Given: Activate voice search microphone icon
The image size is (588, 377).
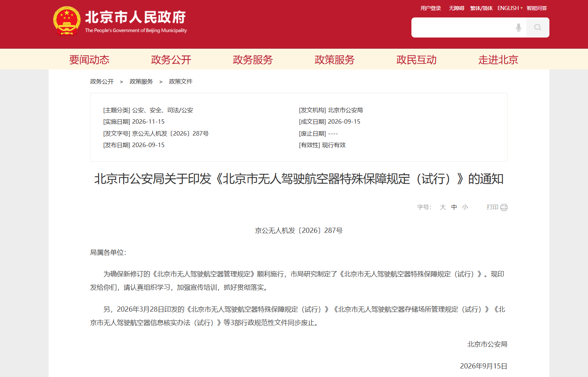Looking at the screenshot, I should [519, 27].
